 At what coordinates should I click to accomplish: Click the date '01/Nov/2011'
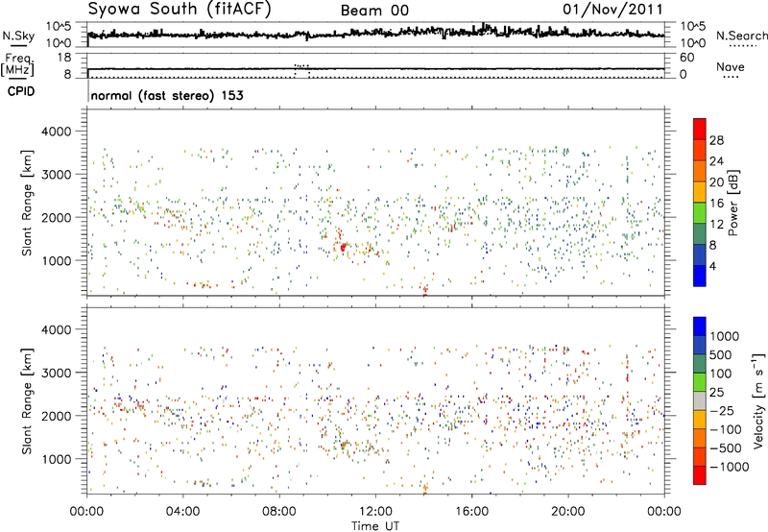tap(612, 10)
